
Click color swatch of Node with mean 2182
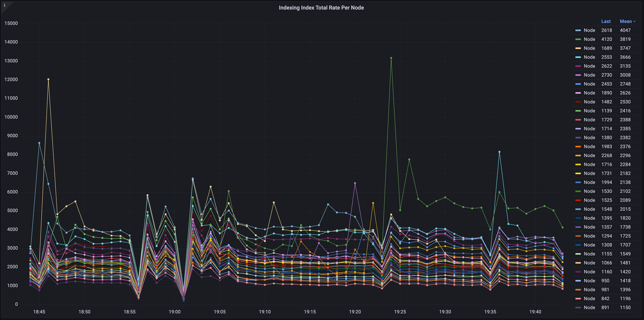click(578, 174)
